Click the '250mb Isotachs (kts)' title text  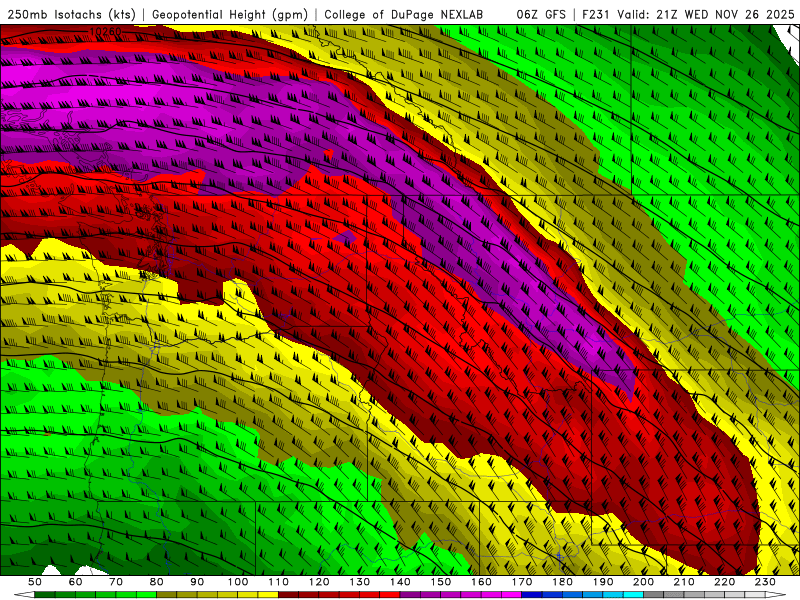pos(71,14)
